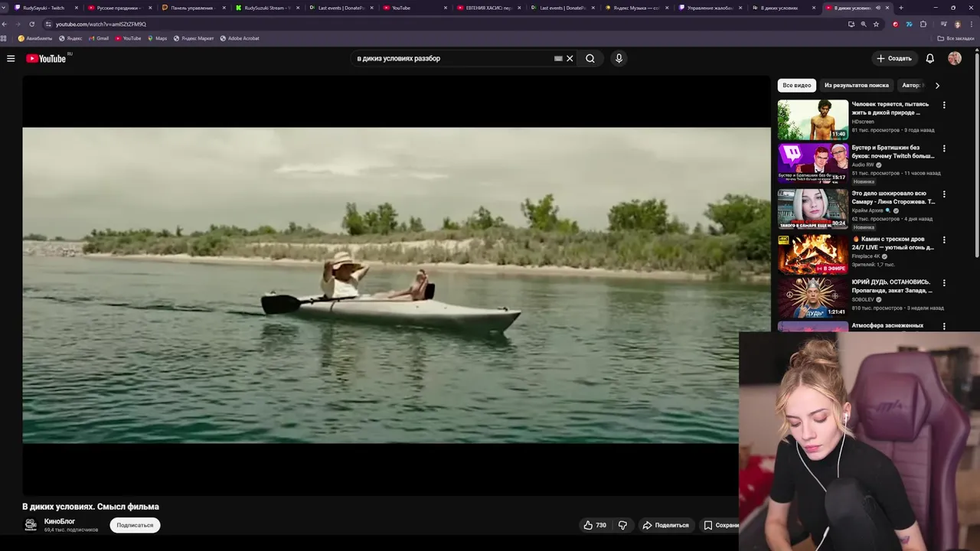
Task: Open the Chrome three-dot menu
Action: 972,24
